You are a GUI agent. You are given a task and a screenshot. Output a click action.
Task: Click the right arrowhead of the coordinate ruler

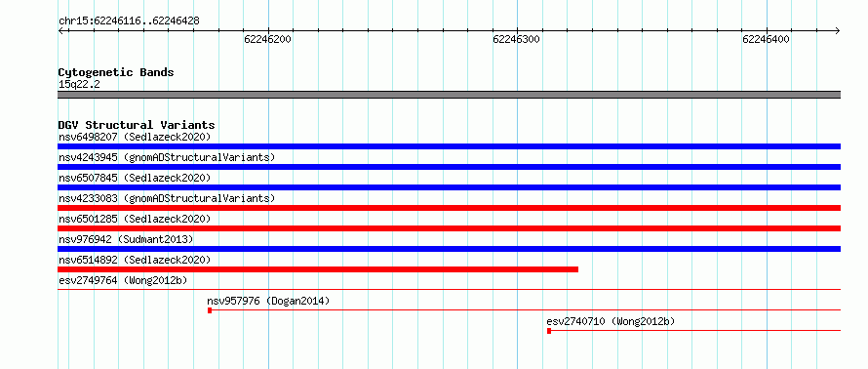pos(838,30)
